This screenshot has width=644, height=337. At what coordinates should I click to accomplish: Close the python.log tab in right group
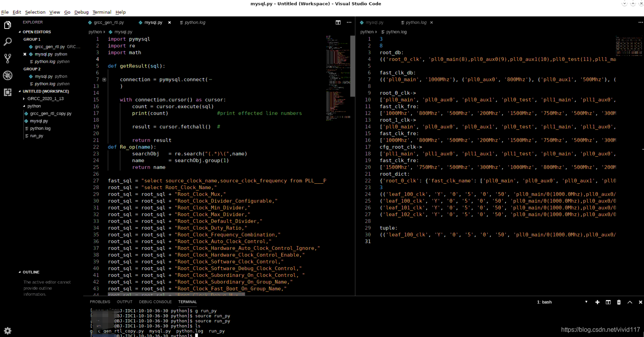tap(431, 22)
